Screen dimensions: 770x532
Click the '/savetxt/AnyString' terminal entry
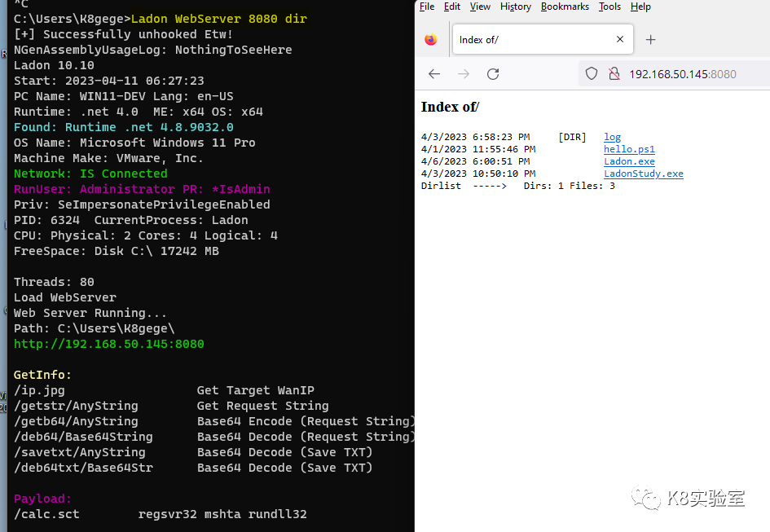pyautogui.click(x=80, y=452)
